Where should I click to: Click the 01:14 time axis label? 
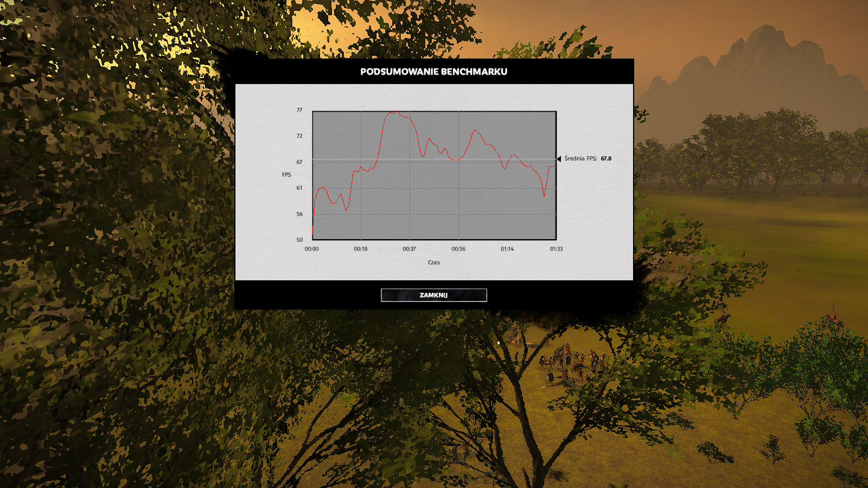[x=507, y=249]
